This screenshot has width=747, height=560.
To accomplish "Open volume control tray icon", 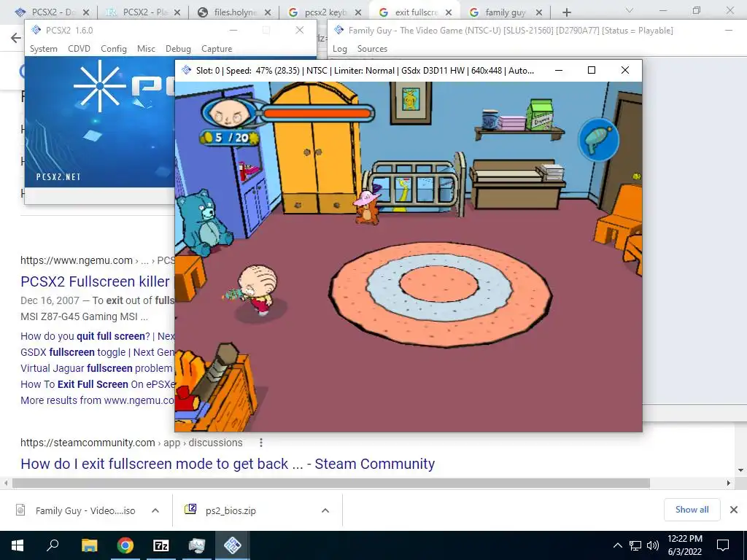I will click(653, 545).
